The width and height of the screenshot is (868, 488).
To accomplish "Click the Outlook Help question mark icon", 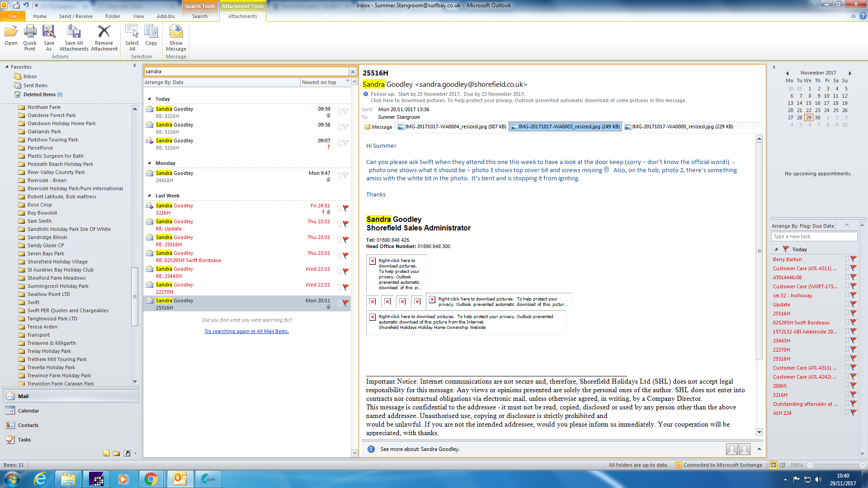I will 863,16.
